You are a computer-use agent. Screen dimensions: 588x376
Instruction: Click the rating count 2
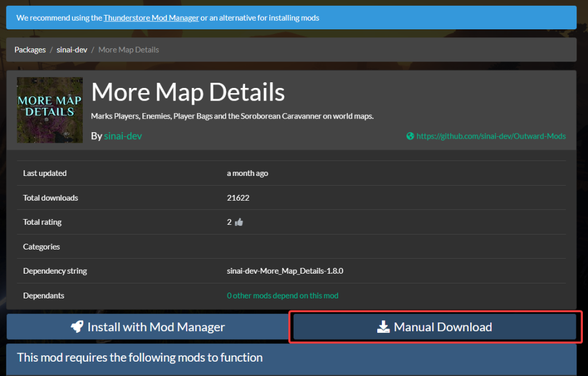(x=229, y=222)
